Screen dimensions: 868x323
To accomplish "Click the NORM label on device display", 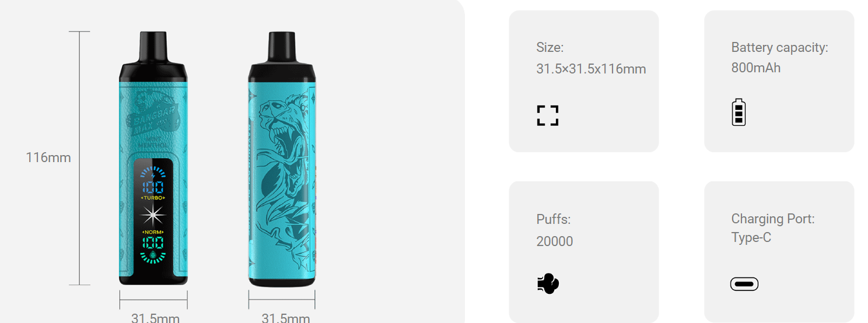I will tap(153, 233).
